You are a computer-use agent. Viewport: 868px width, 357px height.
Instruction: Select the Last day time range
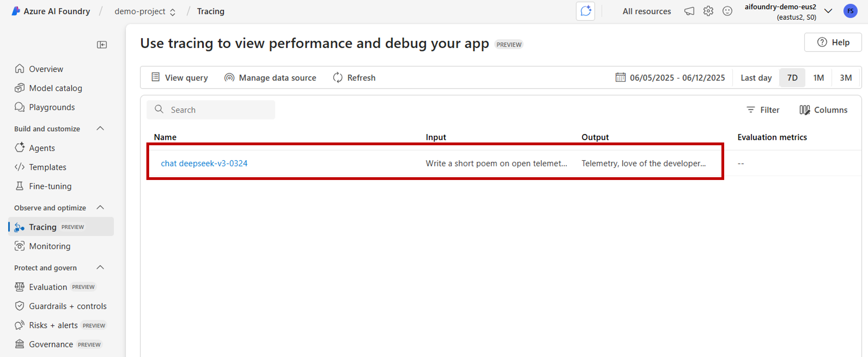(756, 78)
